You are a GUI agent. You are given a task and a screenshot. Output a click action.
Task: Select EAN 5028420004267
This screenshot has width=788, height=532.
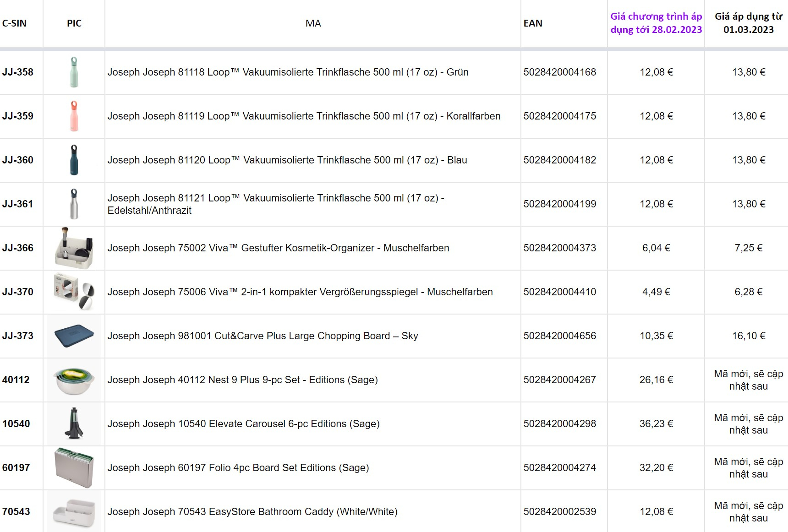[x=560, y=380]
